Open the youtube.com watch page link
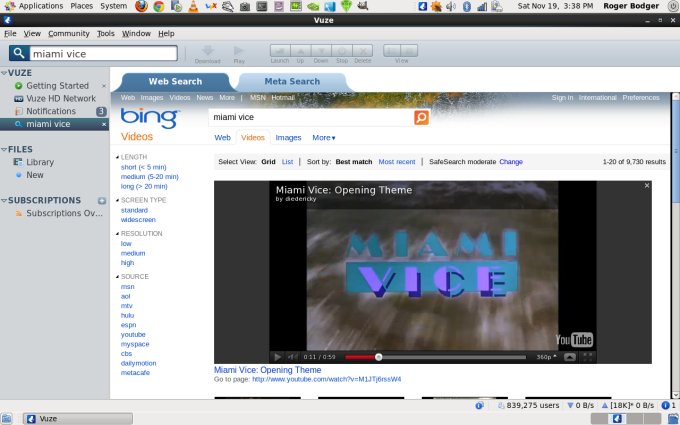This screenshot has width=680, height=425. [x=327, y=379]
